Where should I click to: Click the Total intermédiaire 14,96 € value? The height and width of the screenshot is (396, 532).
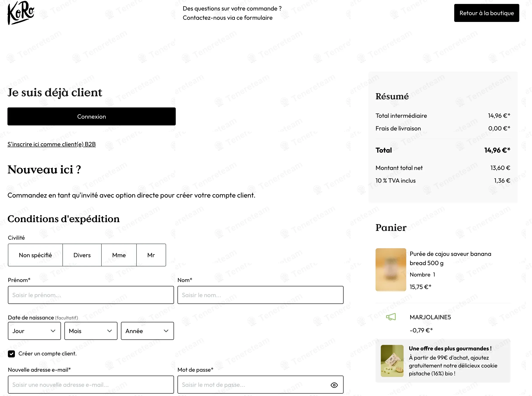(499, 116)
